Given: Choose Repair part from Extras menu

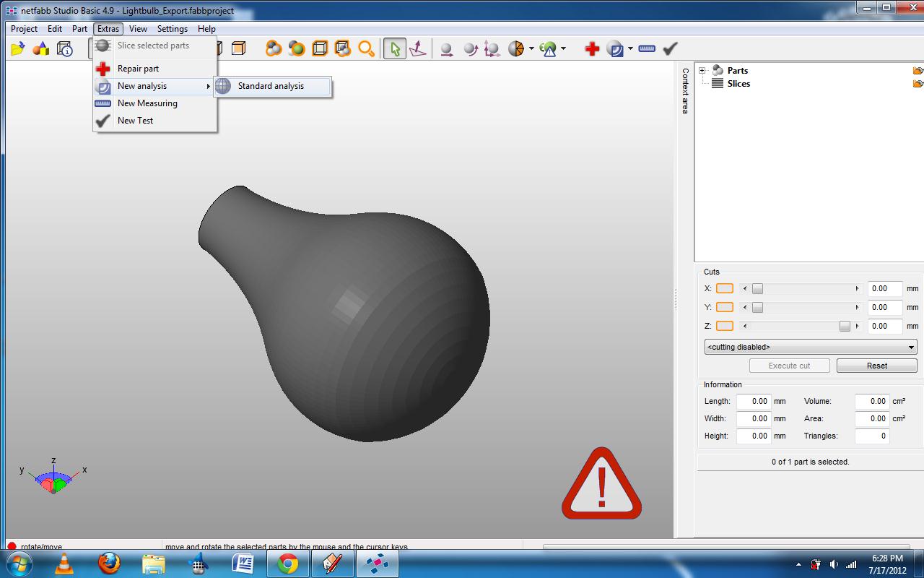Looking at the screenshot, I should point(155,69).
